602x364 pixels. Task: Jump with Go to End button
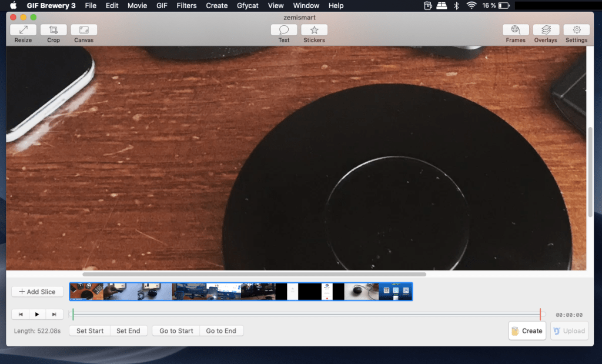[x=221, y=330]
